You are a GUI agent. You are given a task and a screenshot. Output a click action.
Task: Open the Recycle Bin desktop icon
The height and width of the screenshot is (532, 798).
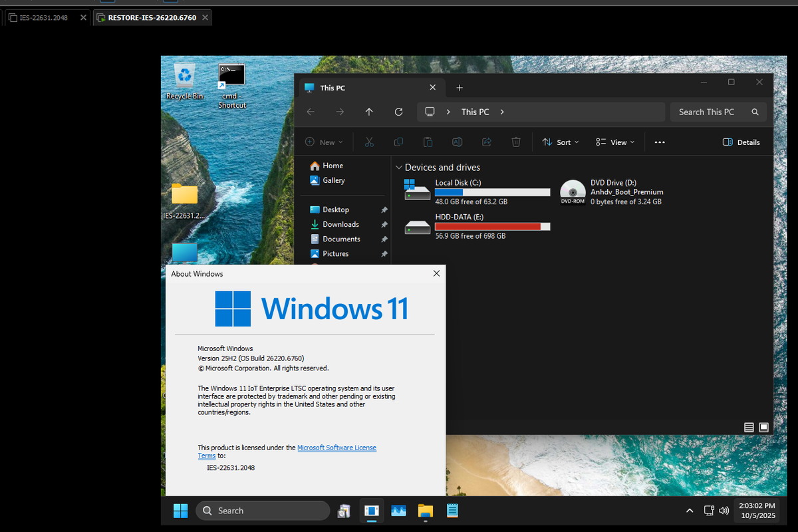pyautogui.click(x=184, y=81)
